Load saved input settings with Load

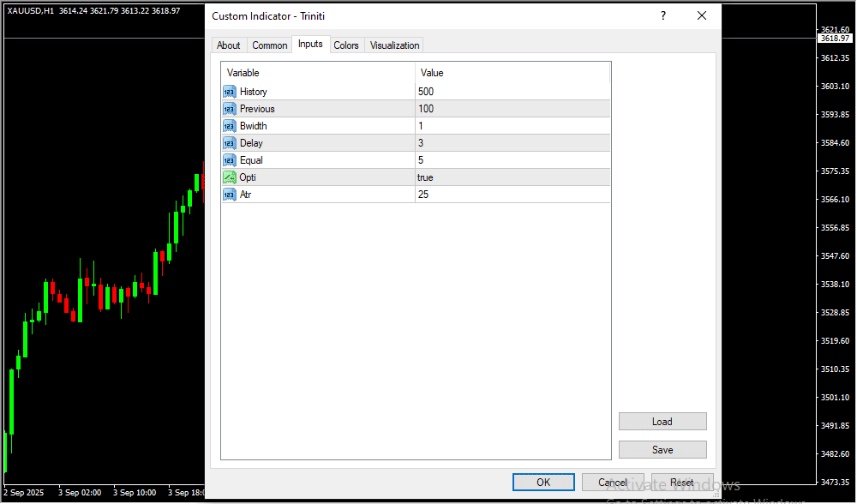[x=662, y=422]
